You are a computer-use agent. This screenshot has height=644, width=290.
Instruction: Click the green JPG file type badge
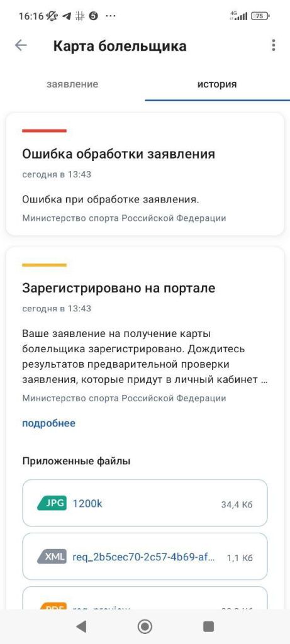pyautogui.click(x=52, y=503)
